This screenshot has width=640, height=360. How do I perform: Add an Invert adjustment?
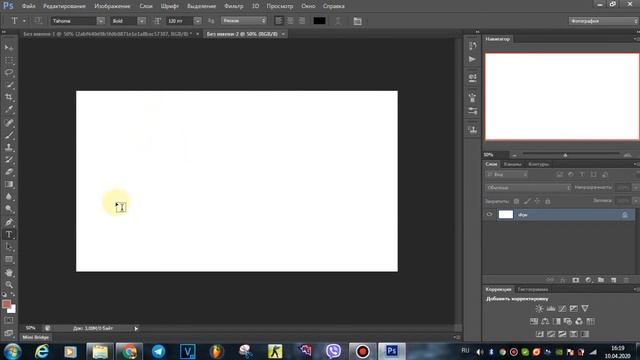pos(540,334)
